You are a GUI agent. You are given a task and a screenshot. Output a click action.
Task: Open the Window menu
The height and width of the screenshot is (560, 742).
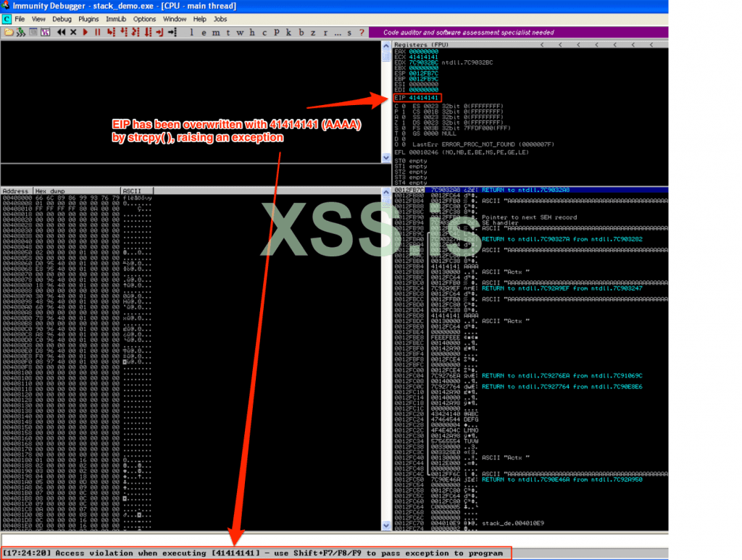175,19
